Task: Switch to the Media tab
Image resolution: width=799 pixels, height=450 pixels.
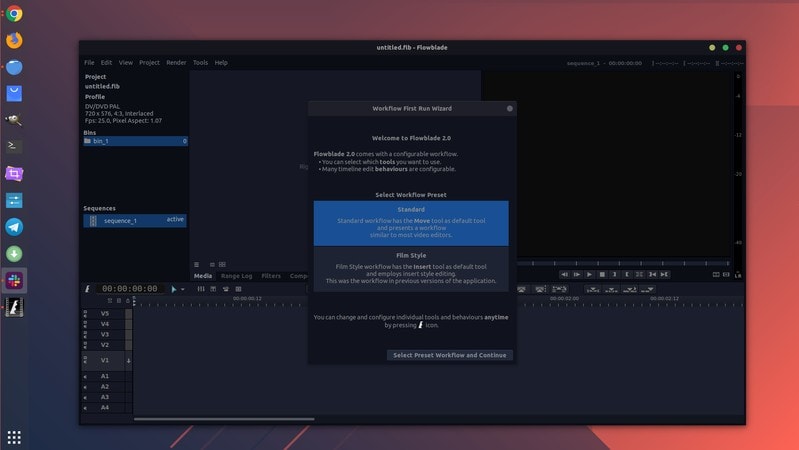Action: [x=203, y=276]
